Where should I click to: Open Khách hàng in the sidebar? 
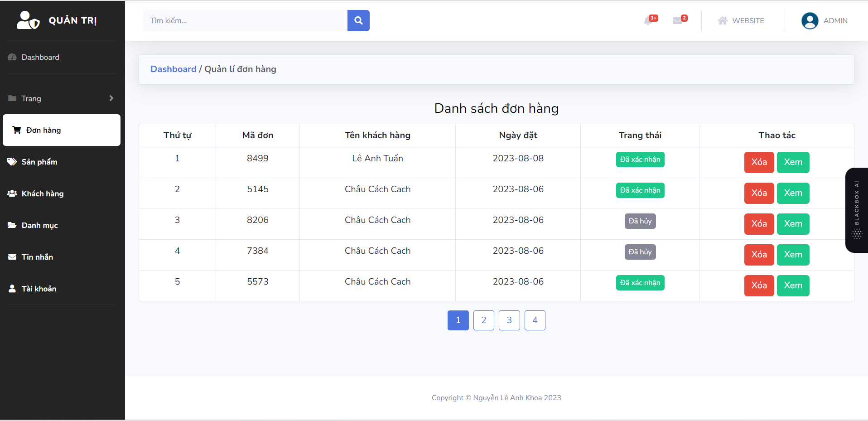[x=63, y=194]
